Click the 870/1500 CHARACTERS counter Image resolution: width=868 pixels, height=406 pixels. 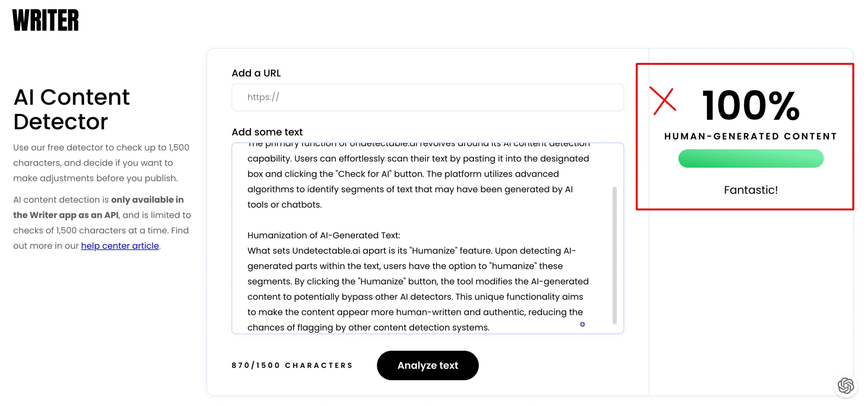coord(292,365)
